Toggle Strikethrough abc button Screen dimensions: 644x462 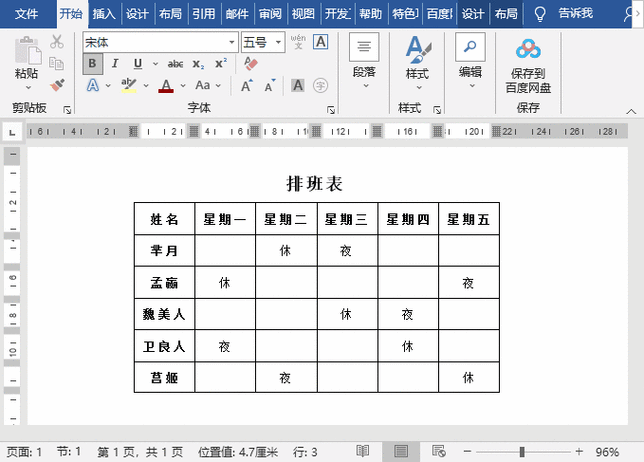click(x=175, y=64)
